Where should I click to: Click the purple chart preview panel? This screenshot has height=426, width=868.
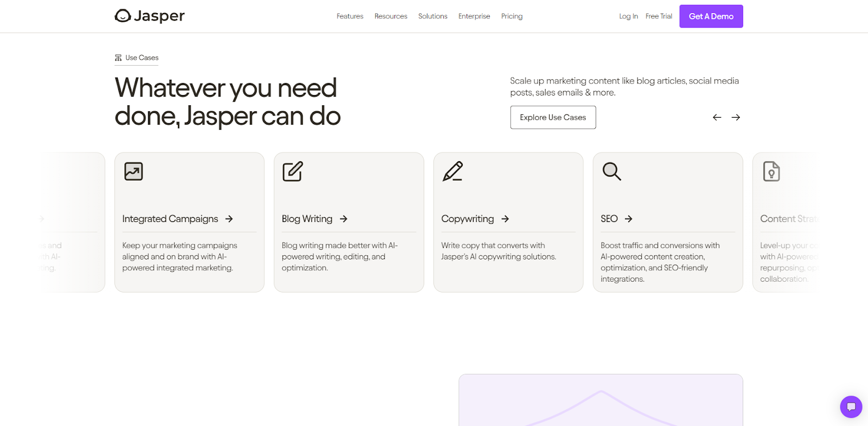(601, 400)
